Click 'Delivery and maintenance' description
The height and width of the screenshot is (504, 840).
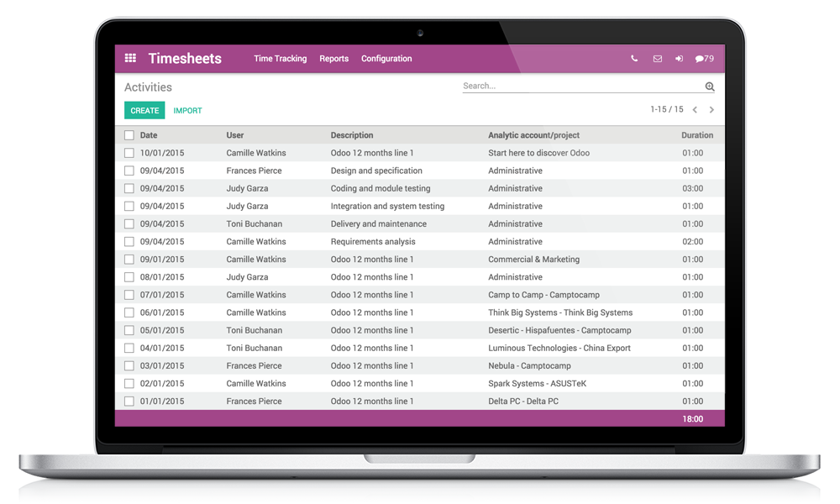[379, 223]
